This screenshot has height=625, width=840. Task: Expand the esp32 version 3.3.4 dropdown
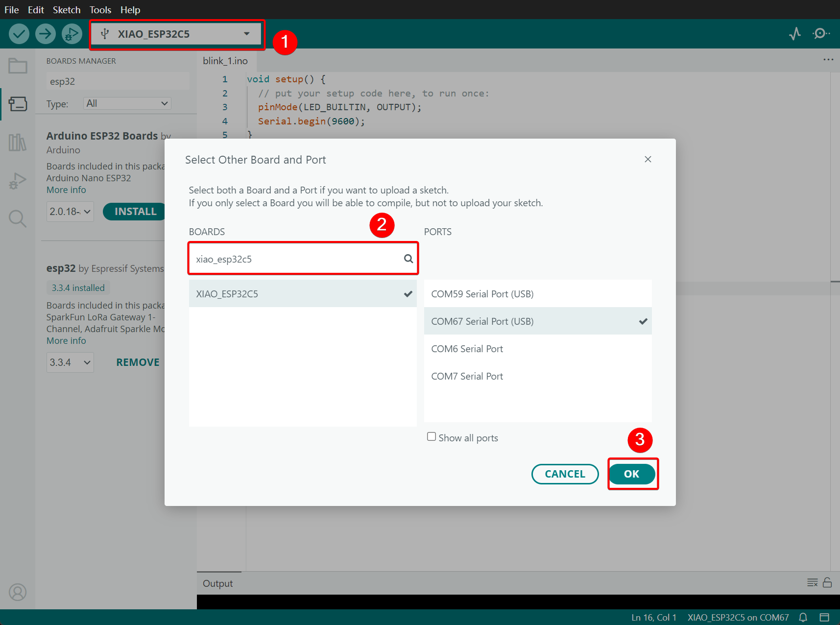click(70, 362)
